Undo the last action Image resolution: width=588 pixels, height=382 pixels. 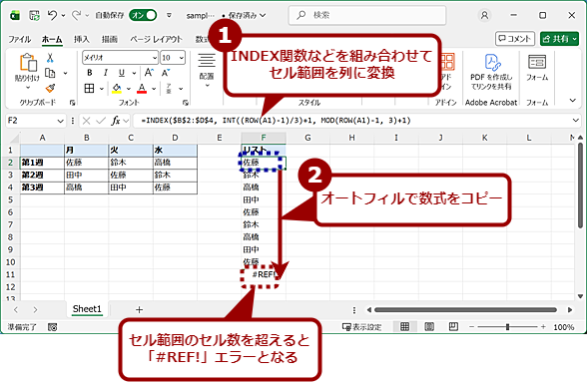tap(52, 15)
